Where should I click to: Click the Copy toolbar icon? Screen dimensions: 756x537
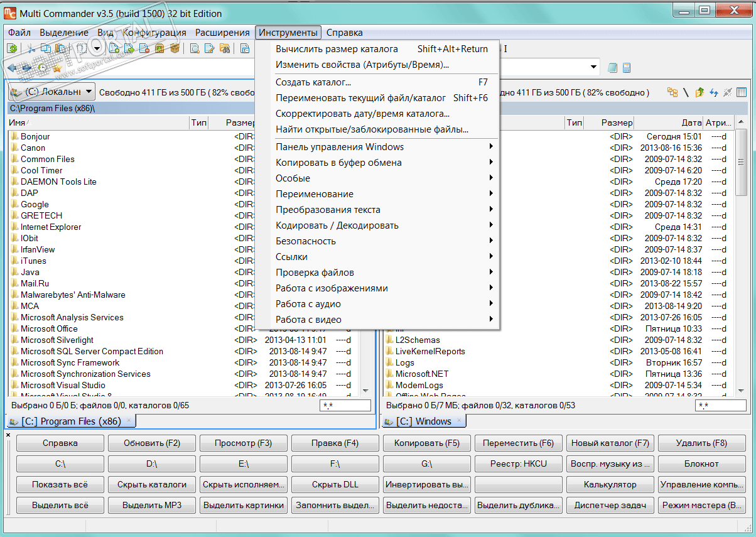coord(46,49)
